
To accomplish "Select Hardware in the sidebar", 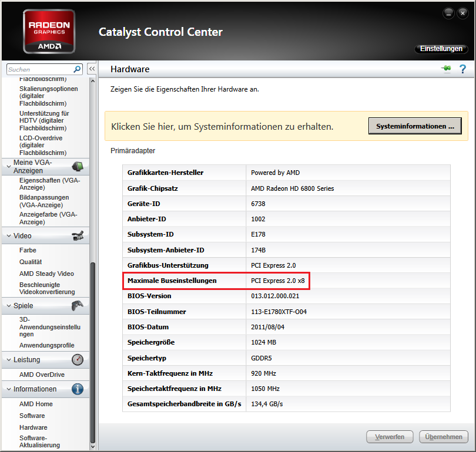I will 33,427.
